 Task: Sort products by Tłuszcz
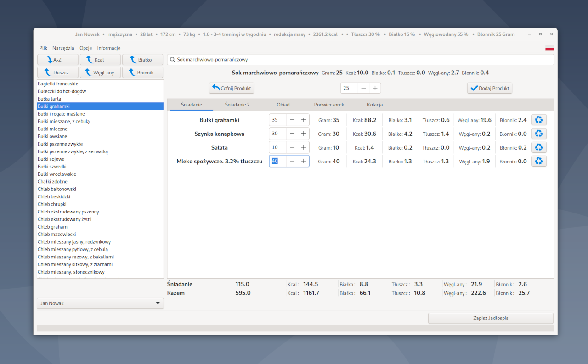57,73
